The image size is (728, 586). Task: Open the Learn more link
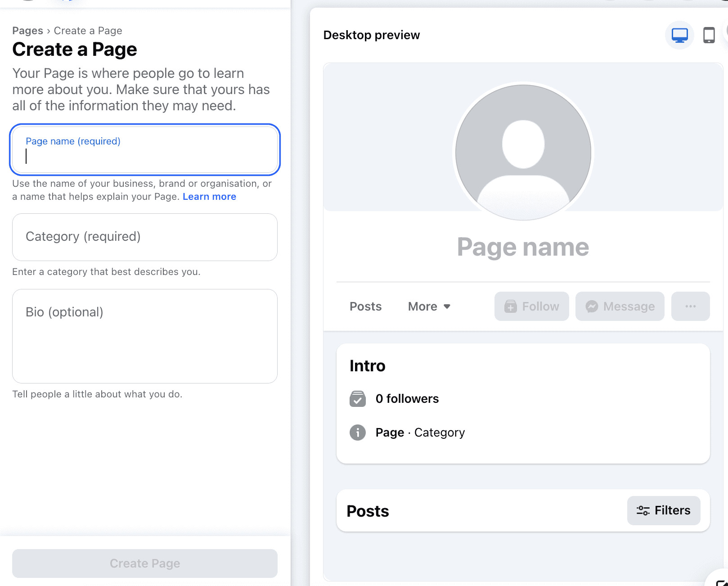[209, 197]
